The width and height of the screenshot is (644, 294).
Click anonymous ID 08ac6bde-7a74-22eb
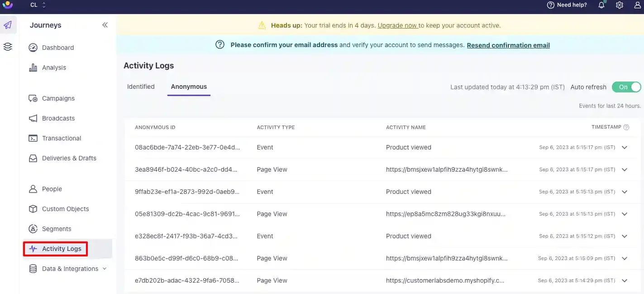tap(187, 147)
